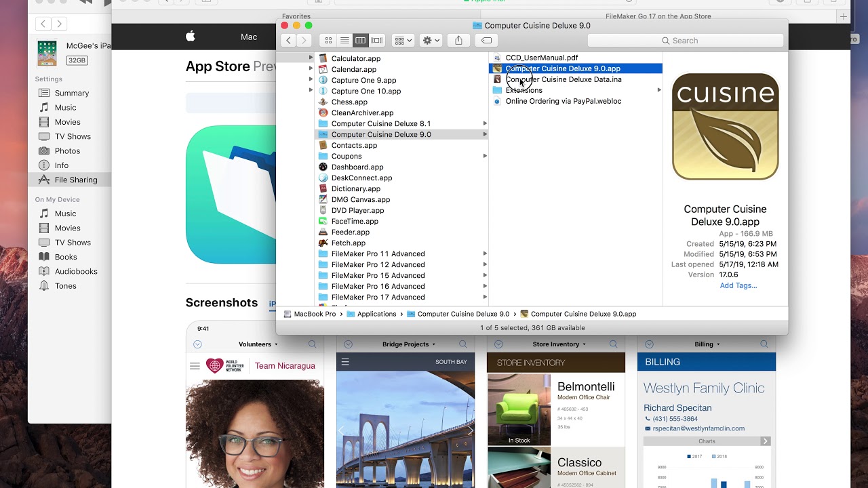Click the iTunes back navigation arrow
868x488 pixels.
click(x=43, y=24)
